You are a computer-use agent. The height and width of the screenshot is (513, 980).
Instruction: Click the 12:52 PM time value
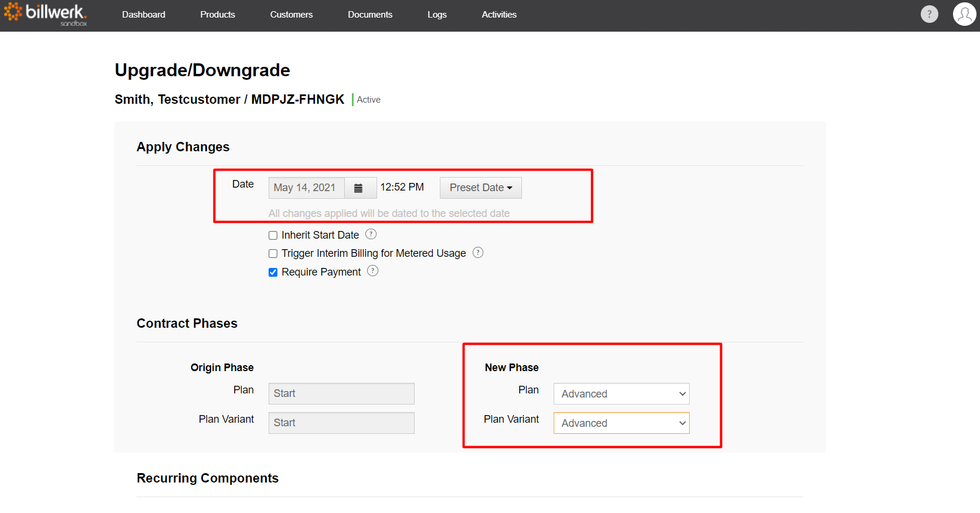point(402,187)
